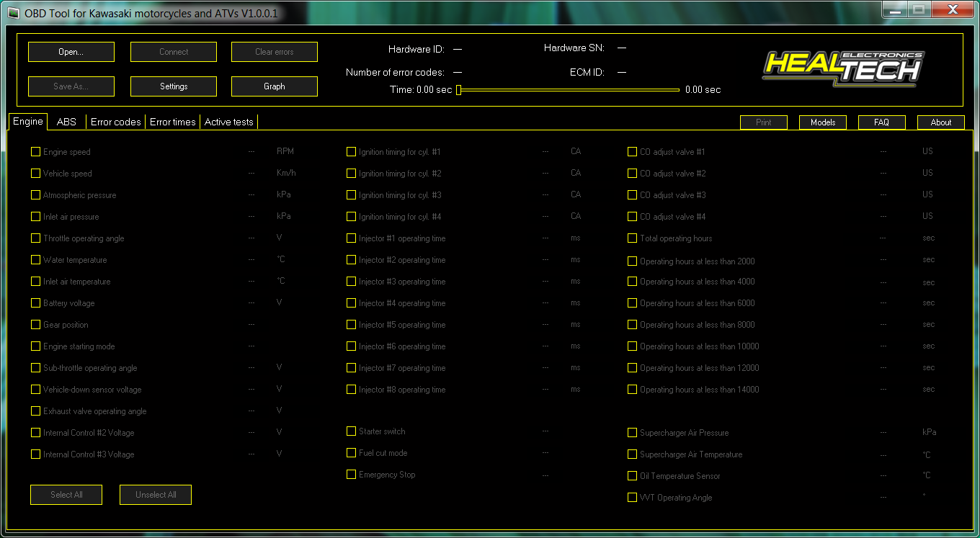Viewport: 980px width, 538px height.
Task: Open the Settings dialog
Action: click(x=174, y=86)
